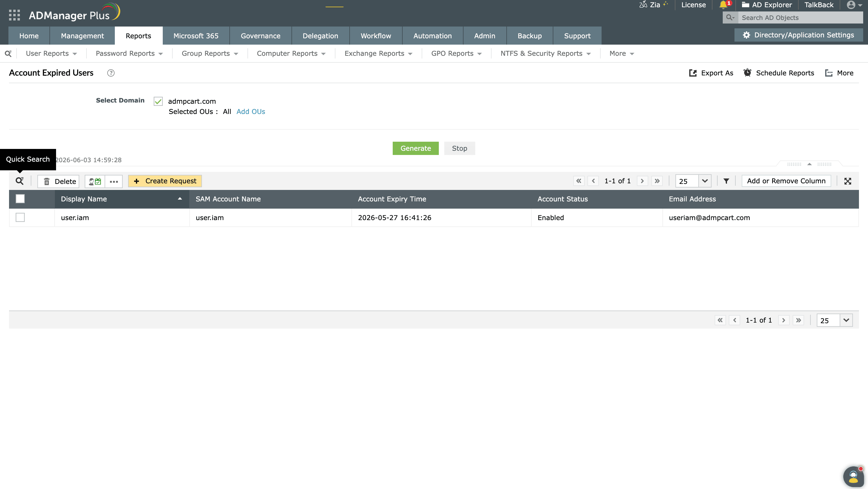This screenshot has height=489, width=868.
Task: Collapse the report options panel arrow
Action: tap(809, 164)
